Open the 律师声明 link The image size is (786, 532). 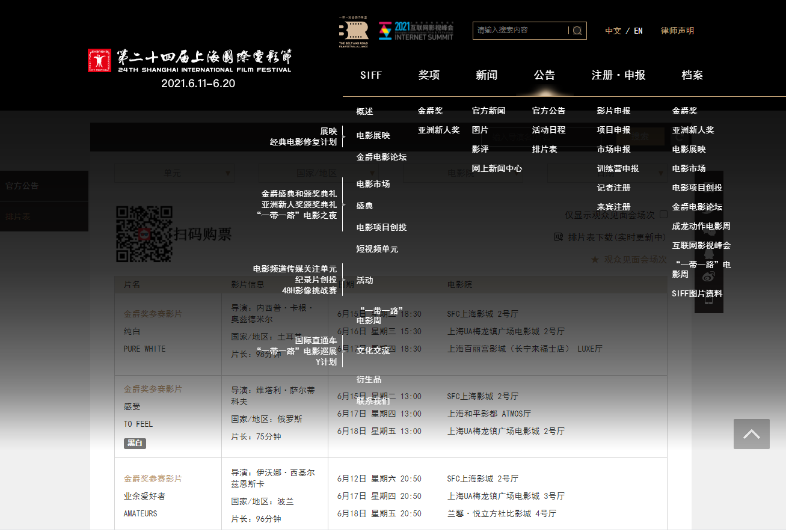pos(677,31)
